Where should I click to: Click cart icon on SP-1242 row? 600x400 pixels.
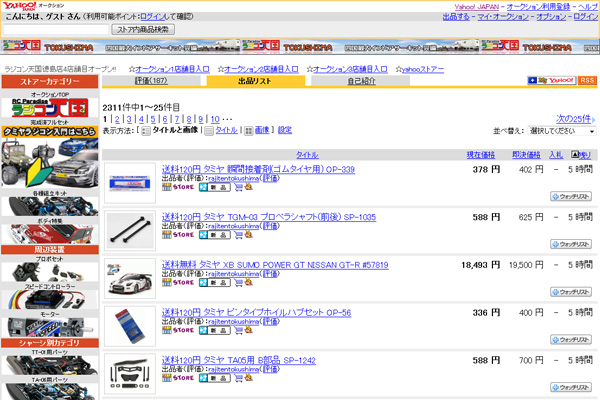tap(239, 378)
